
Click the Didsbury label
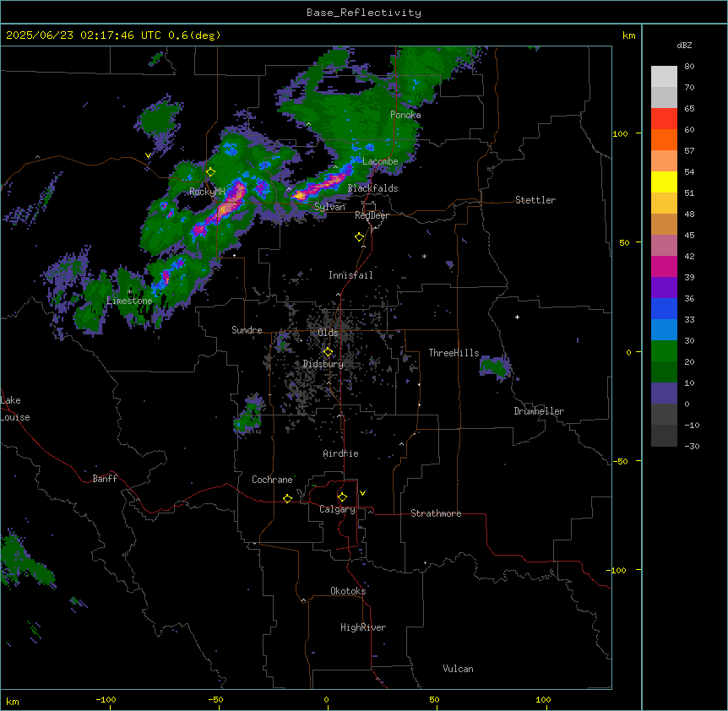[323, 364]
